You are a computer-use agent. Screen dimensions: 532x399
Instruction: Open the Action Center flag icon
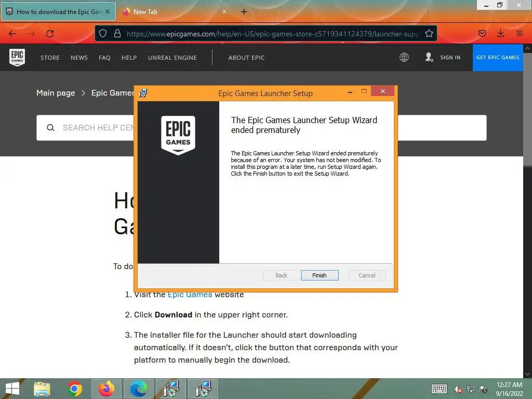(483, 389)
